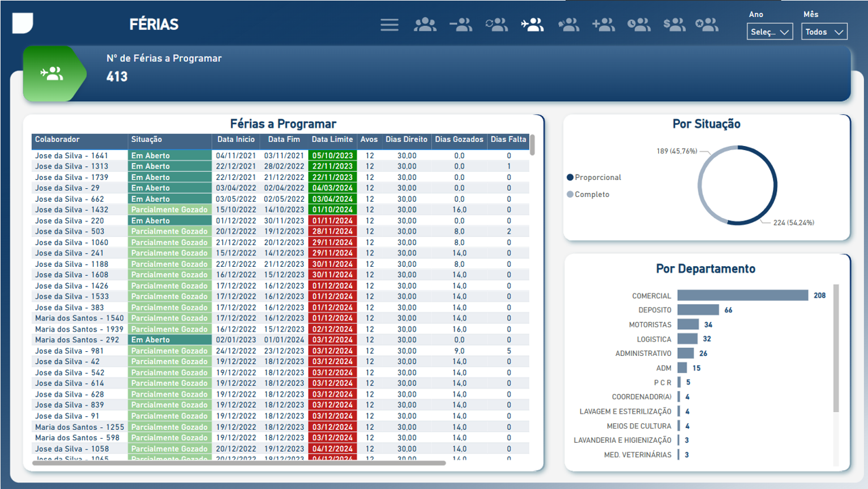The height and width of the screenshot is (489, 868).
Task: Open the clock-people page icon
Action: [x=638, y=25]
